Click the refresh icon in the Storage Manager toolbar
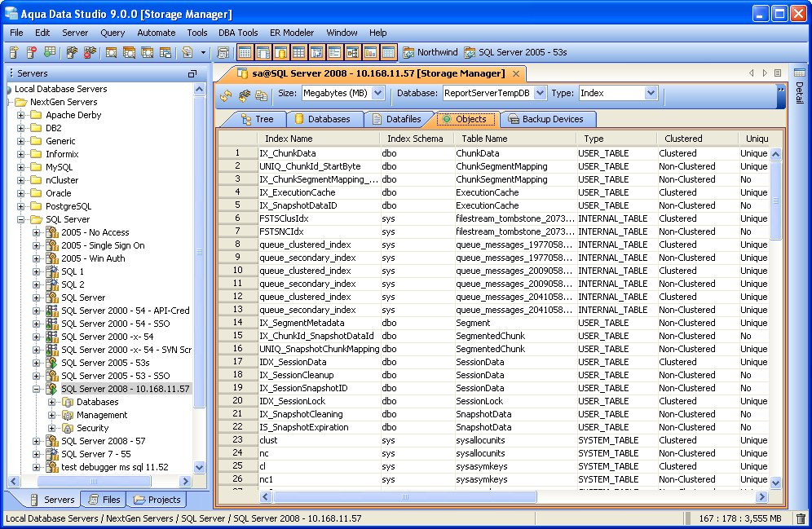Viewport: 812px width, 529px height. [x=226, y=95]
